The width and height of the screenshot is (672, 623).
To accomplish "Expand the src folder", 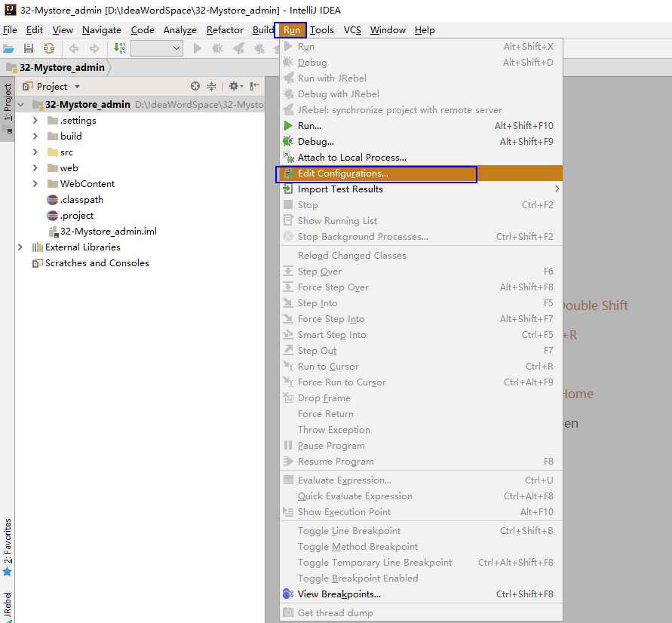I will click(x=35, y=152).
